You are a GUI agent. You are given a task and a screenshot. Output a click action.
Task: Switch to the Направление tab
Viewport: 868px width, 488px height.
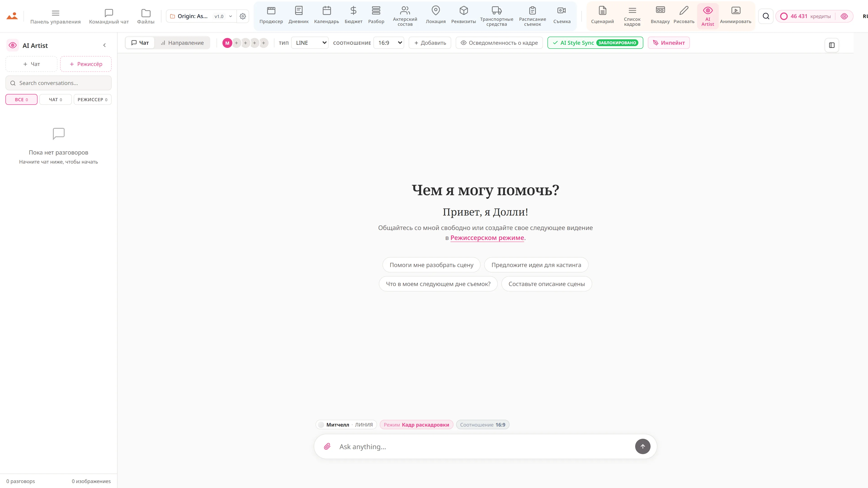coord(182,43)
